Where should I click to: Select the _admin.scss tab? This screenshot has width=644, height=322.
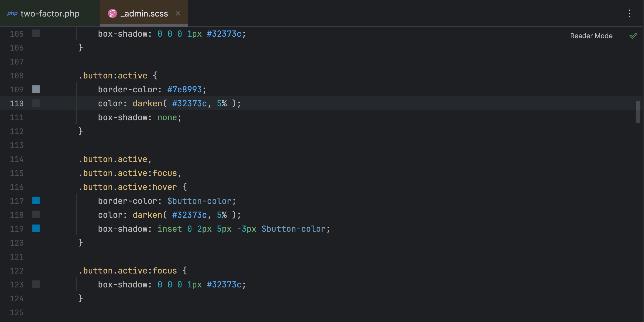[x=144, y=13]
